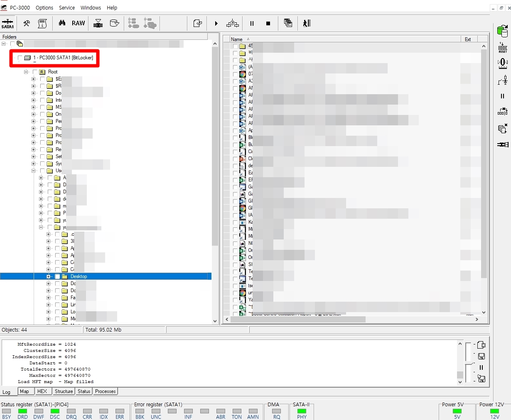
Task: Check the box for the folder starting 'Fa'
Action: click(x=57, y=298)
